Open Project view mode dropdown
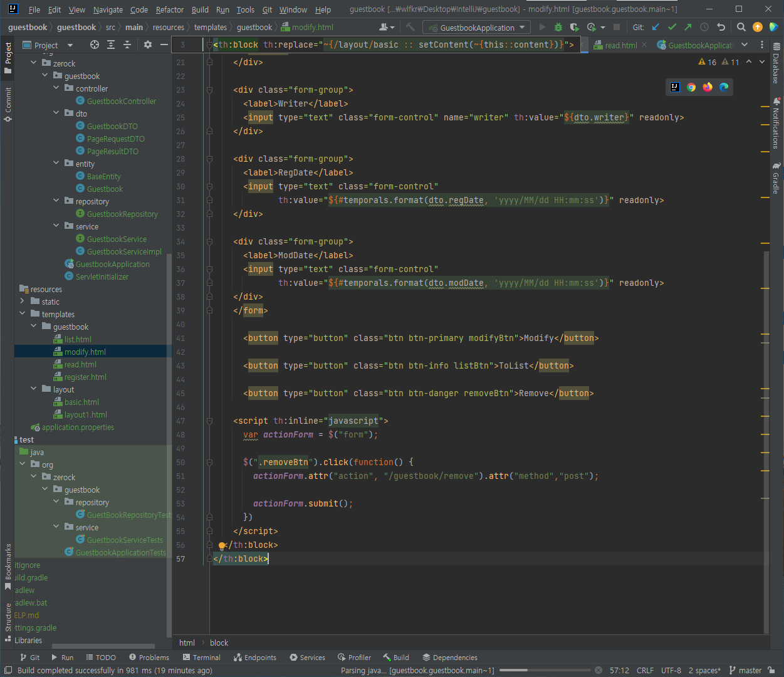Screen dimensions: 784x677 pos(48,45)
